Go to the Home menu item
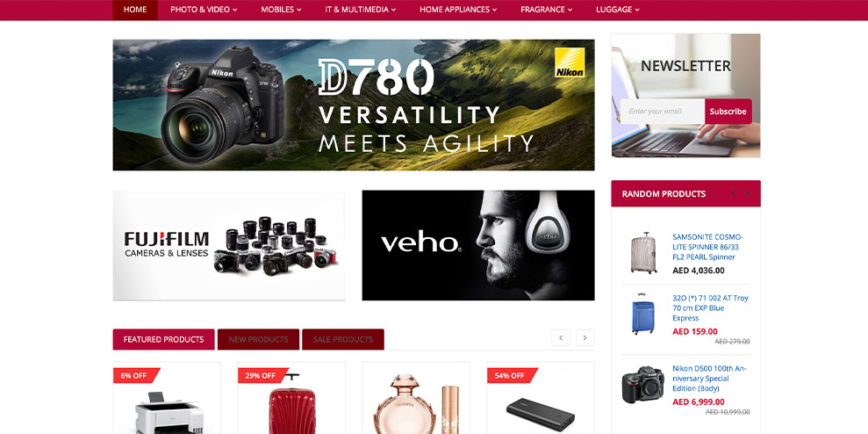Screen dimensions: 868x434 click(x=135, y=10)
